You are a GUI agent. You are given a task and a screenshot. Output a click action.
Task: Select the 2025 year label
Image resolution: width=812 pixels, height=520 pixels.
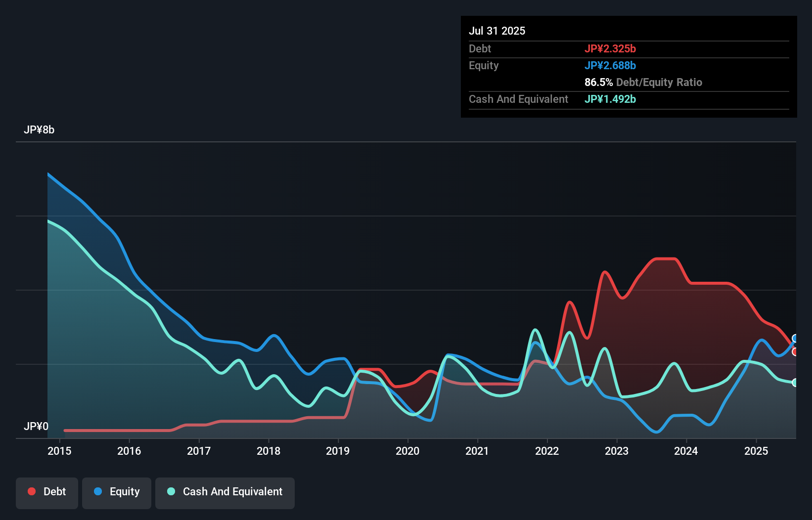[x=757, y=451]
